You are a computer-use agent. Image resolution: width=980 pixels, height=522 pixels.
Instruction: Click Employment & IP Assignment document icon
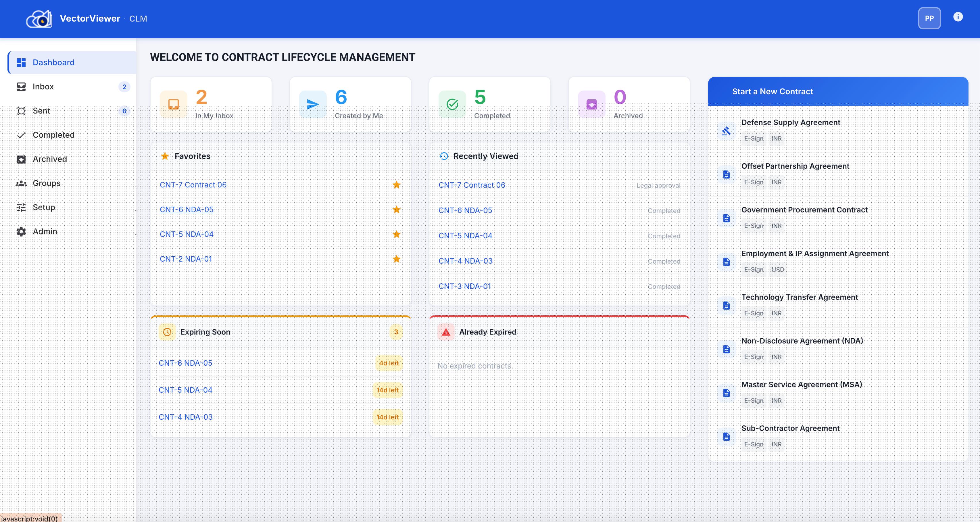[x=726, y=262]
